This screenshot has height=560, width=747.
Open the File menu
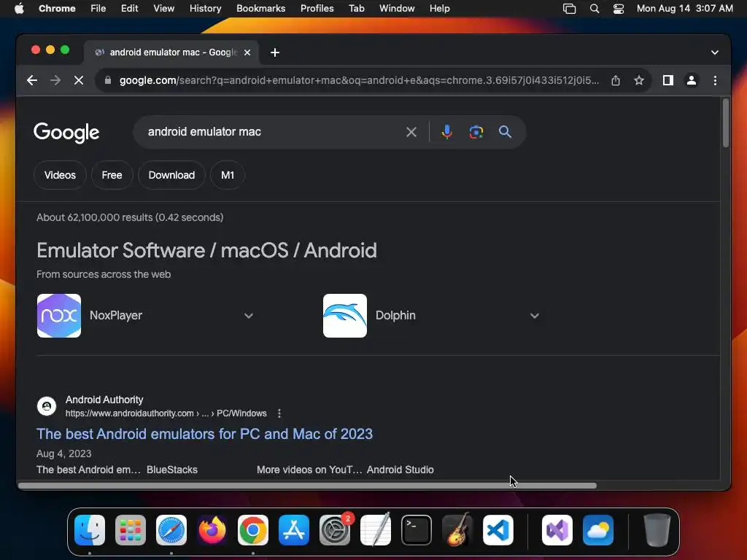tap(98, 8)
